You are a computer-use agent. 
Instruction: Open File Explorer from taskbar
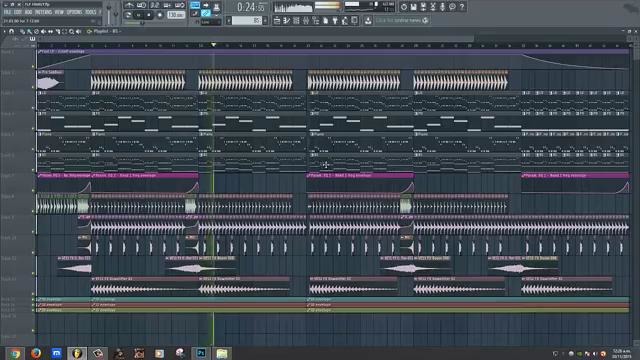click(x=222, y=353)
